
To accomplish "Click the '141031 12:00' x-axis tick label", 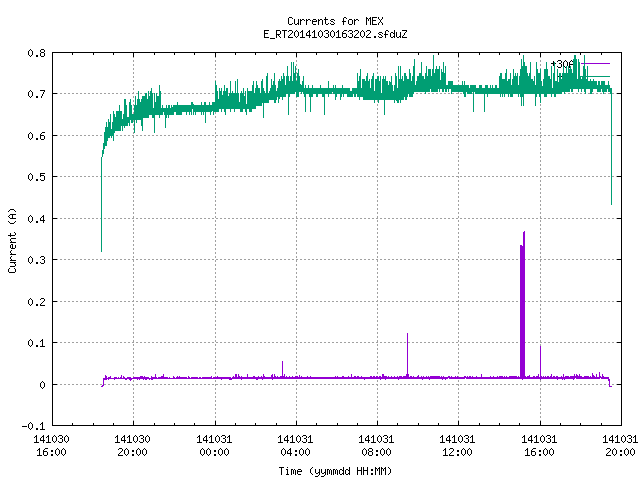I will click(458, 446).
